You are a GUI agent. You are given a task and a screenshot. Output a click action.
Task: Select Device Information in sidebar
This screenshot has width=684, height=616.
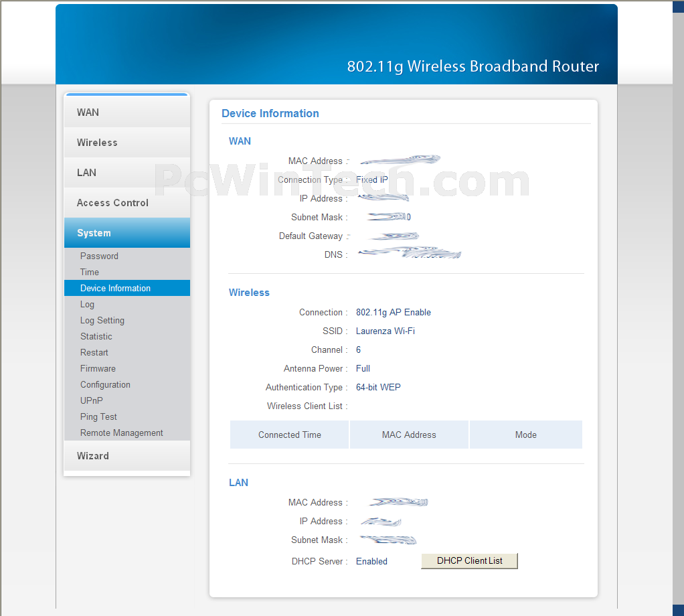[127, 288]
